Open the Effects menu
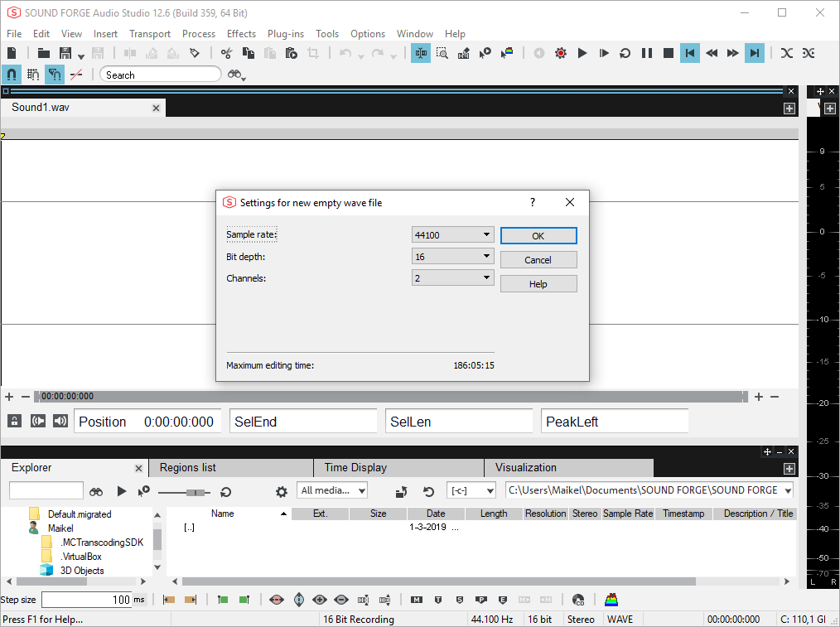 (x=241, y=34)
